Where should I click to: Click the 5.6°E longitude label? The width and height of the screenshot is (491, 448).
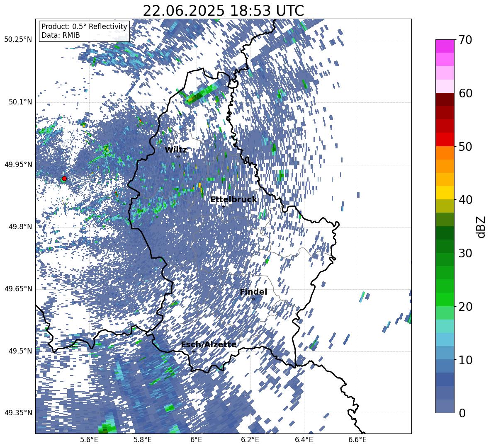pyautogui.click(x=89, y=440)
